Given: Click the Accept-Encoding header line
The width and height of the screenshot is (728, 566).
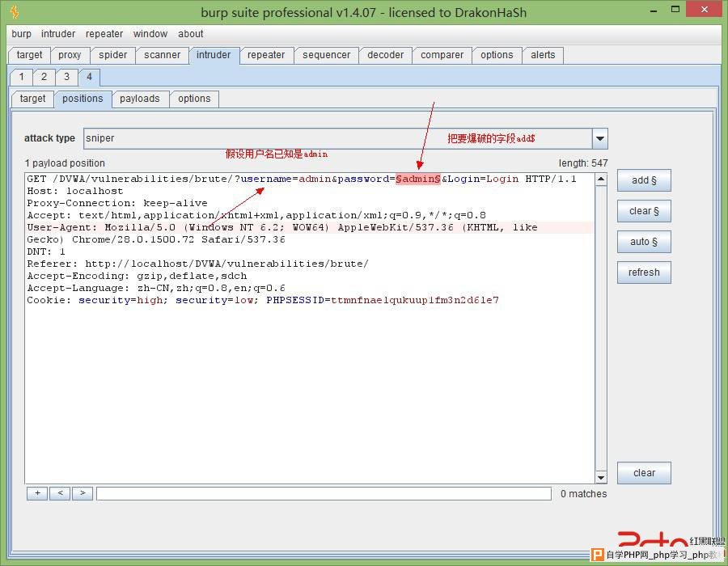Looking at the screenshot, I should pos(137,276).
